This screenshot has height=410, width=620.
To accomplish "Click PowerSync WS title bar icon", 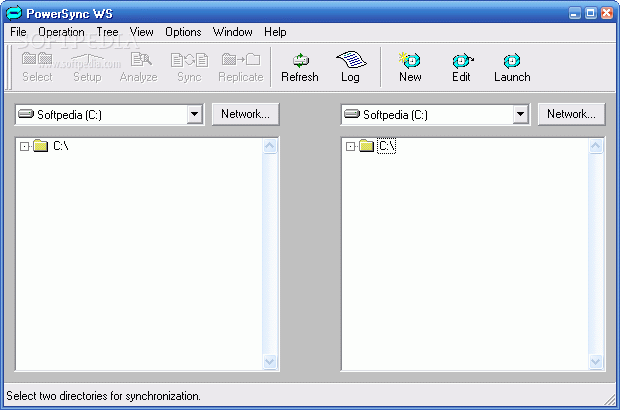I will tap(14, 13).
